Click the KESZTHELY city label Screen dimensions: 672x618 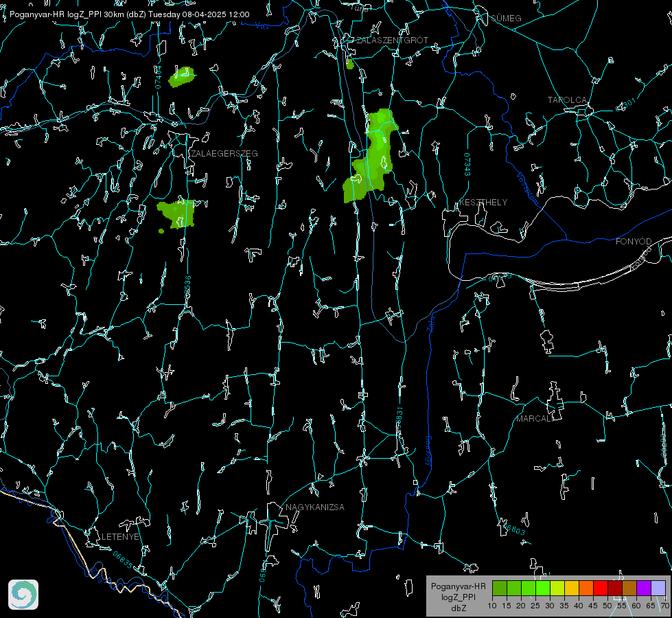point(483,203)
